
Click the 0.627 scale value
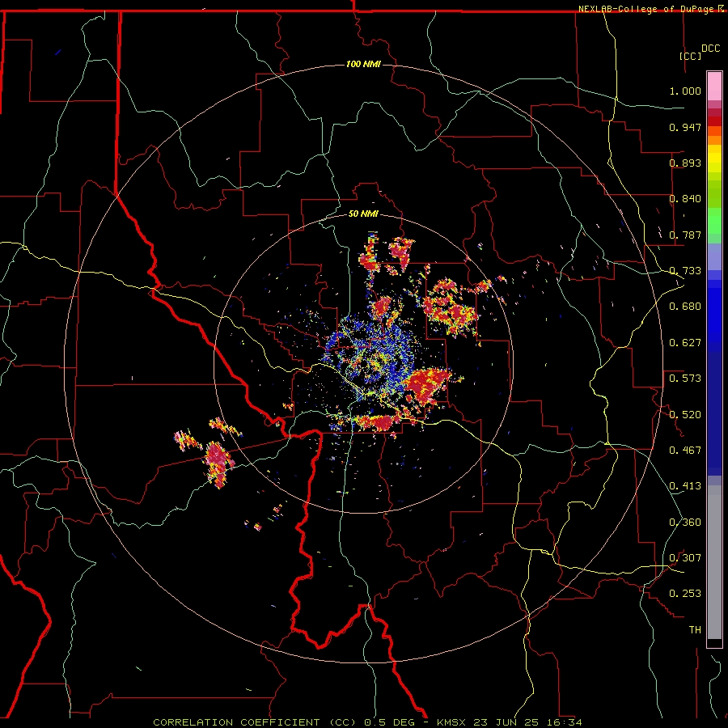685,343
